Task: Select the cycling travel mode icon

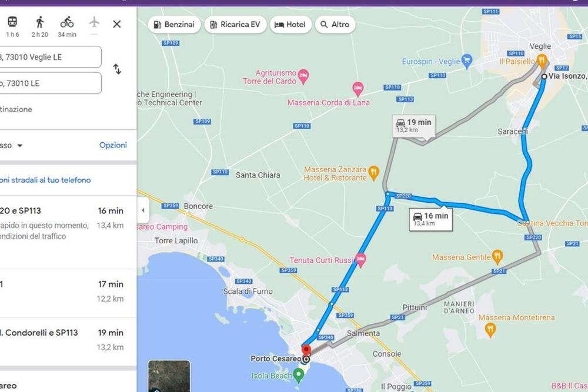Action: (x=67, y=23)
